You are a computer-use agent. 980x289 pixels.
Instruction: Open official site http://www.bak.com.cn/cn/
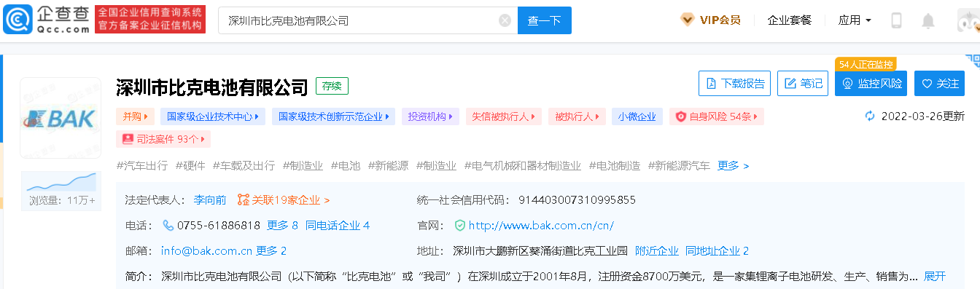click(541, 226)
